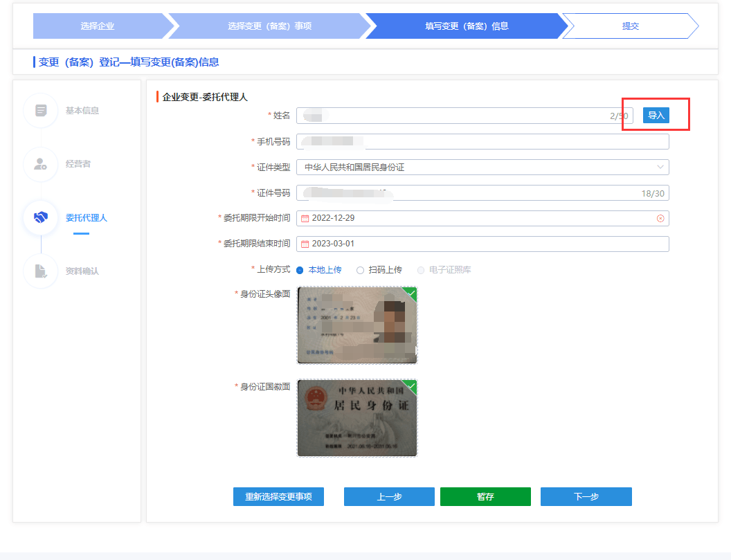Click the 导入 button next to name field

[656, 116]
